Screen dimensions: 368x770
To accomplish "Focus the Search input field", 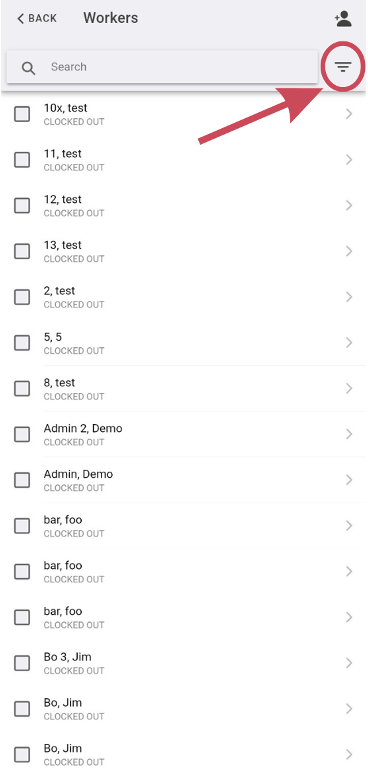I will [162, 67].
